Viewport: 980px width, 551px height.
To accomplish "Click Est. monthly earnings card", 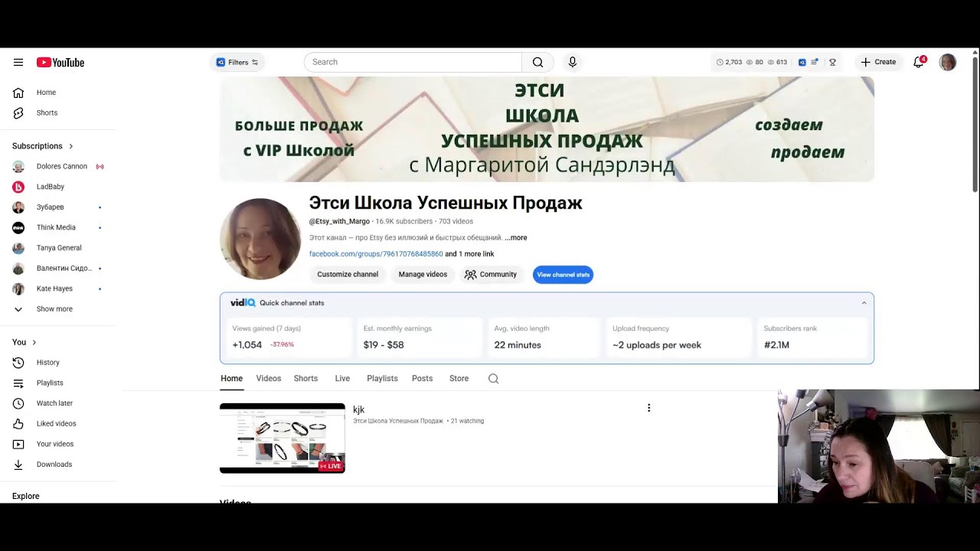I will click(x=419, y=337).
